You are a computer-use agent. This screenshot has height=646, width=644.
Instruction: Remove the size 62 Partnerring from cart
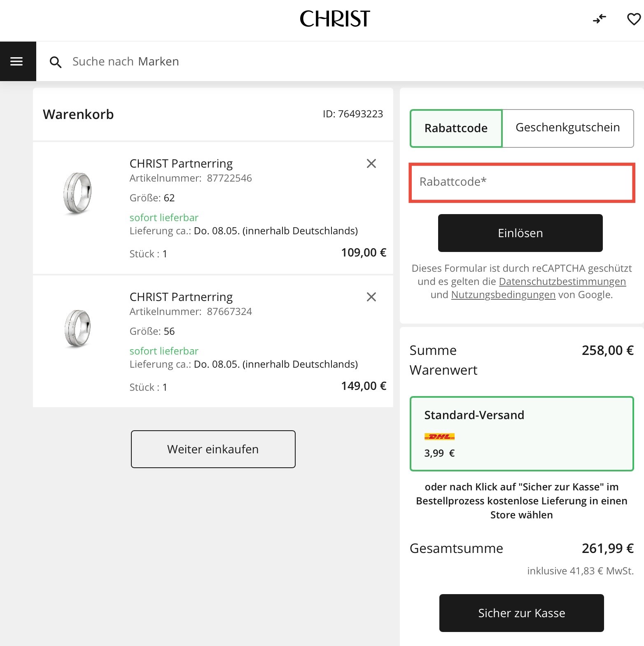pyautogui.click(x=371, y=163)
